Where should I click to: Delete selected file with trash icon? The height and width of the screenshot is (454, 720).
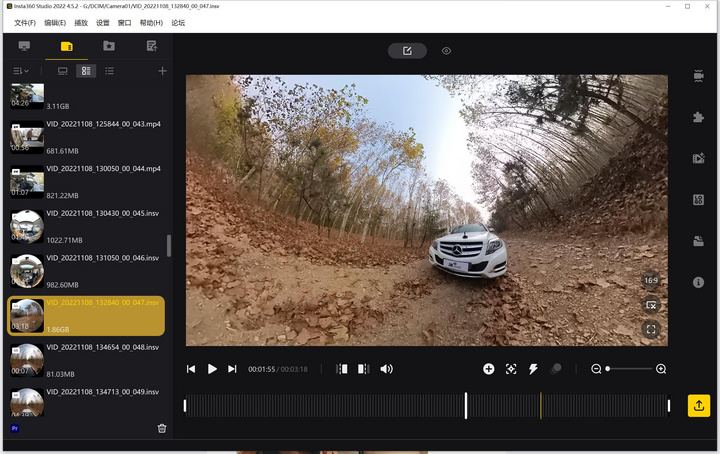162,428
